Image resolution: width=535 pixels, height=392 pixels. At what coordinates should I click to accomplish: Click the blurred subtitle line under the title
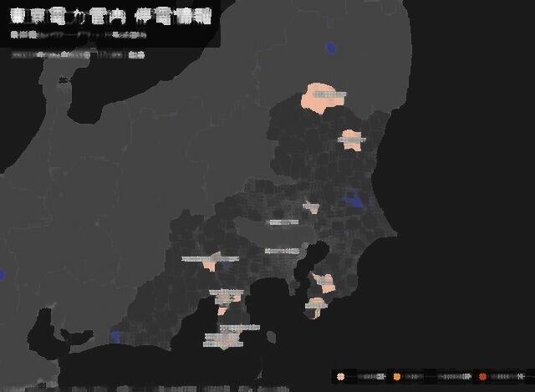79,35
